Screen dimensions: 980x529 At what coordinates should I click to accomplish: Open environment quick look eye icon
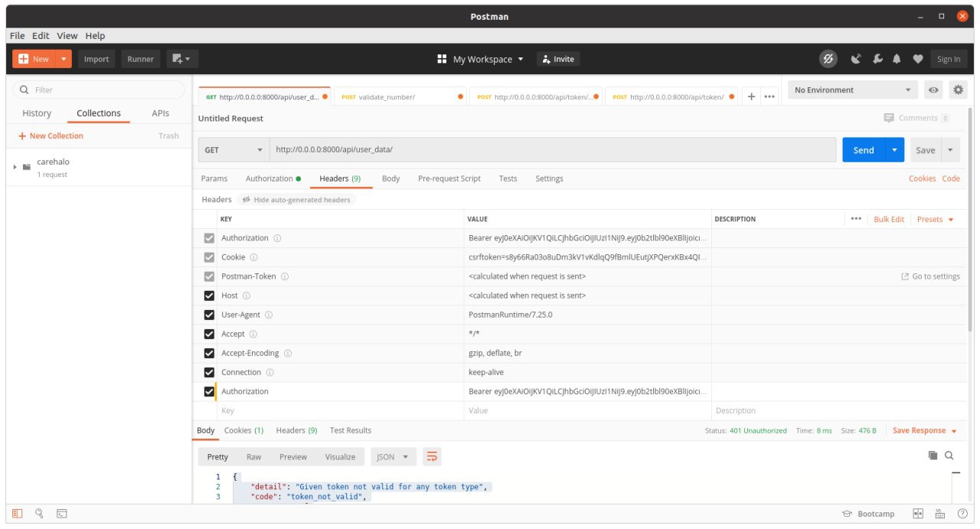point(934,90)
